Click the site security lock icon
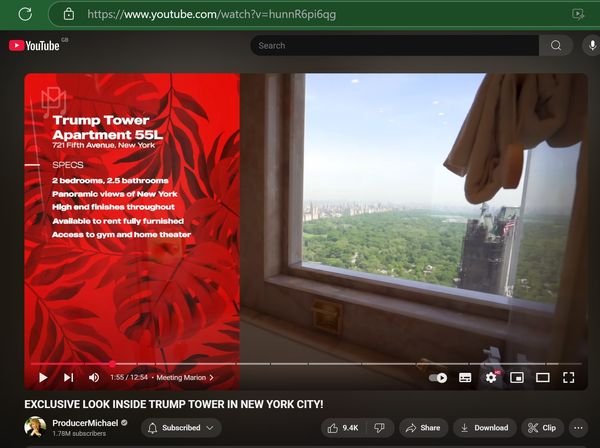Image resolution: width=600 pixels, height=448 pixels. [x=68, y=15]
